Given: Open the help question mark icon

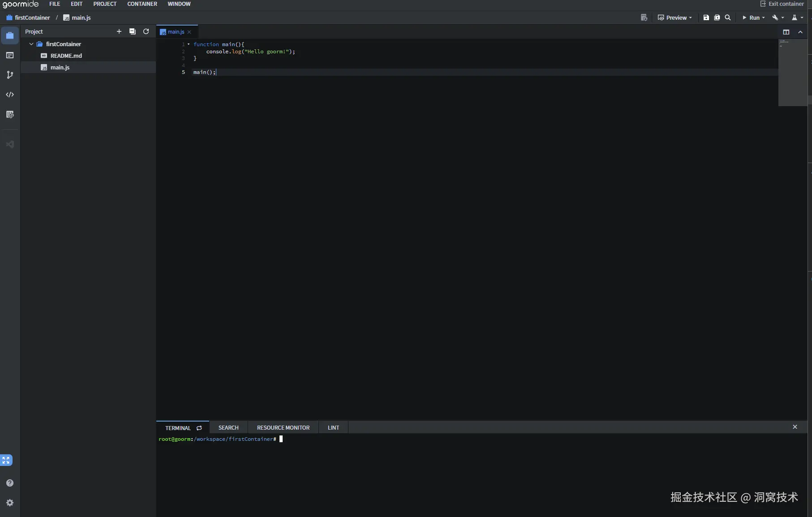Looking at the screenshot, I should 10,483.
